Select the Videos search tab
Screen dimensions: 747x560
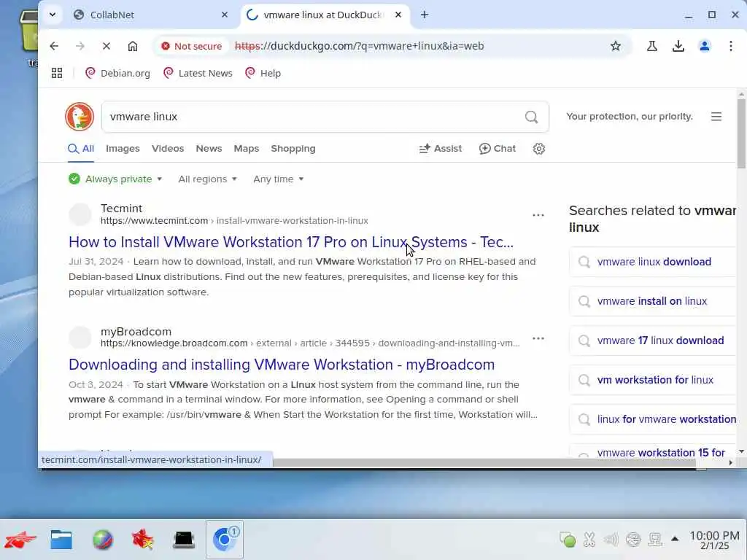click(x=168, y=149)
